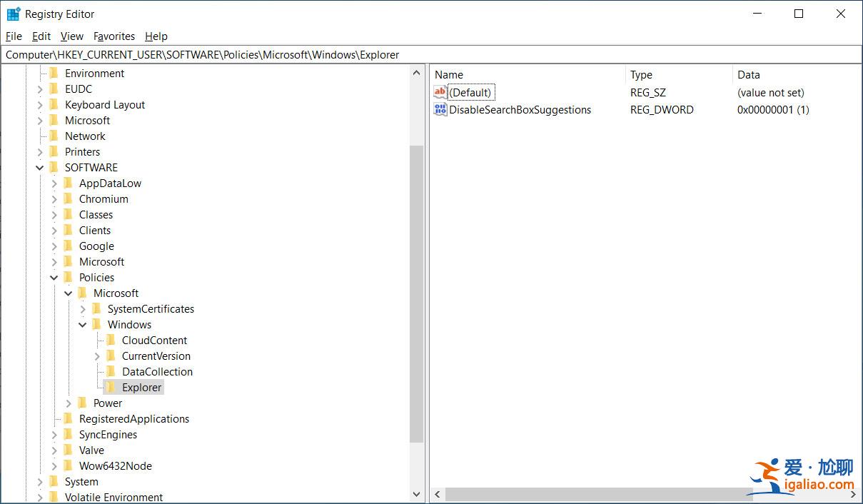
Task: Expand the CurrentVersion key
Action: [x=97, y=356]
